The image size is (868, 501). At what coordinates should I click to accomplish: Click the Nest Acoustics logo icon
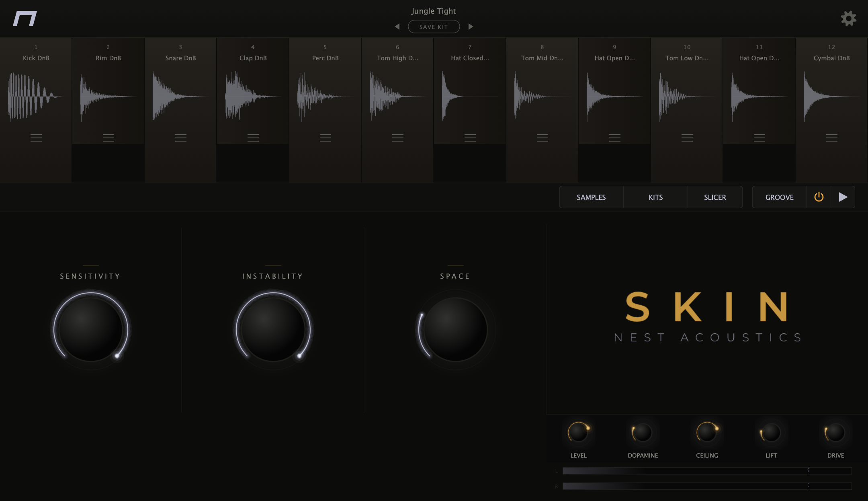[25, 18]
